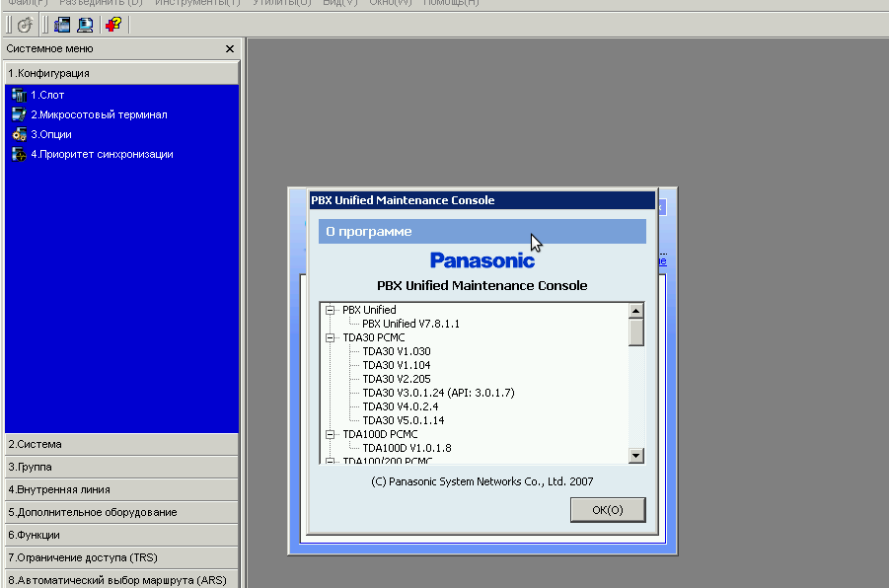The image size is (889, 588).
Task: Click the 1.Слот icon in sidebar
Action: point(20,96)
